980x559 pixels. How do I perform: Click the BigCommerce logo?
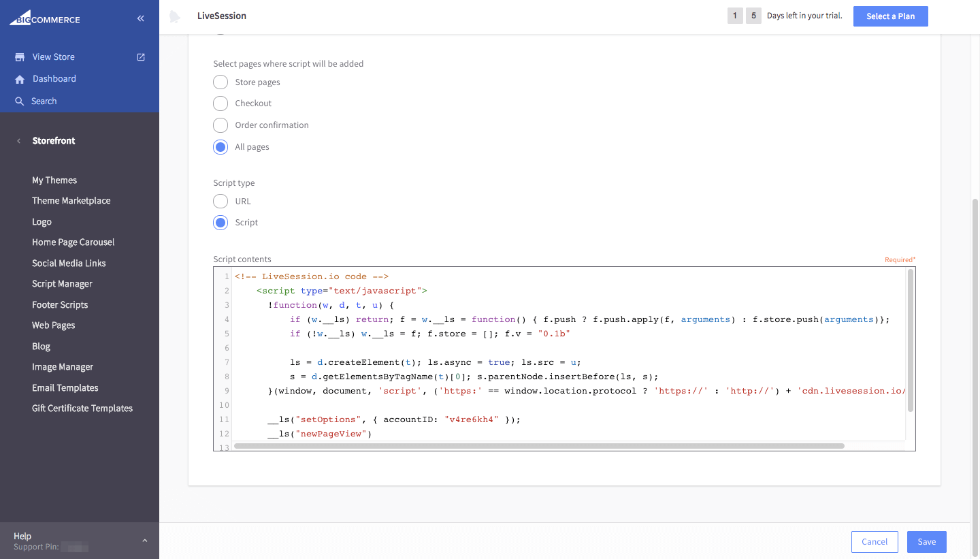point(44,18)
